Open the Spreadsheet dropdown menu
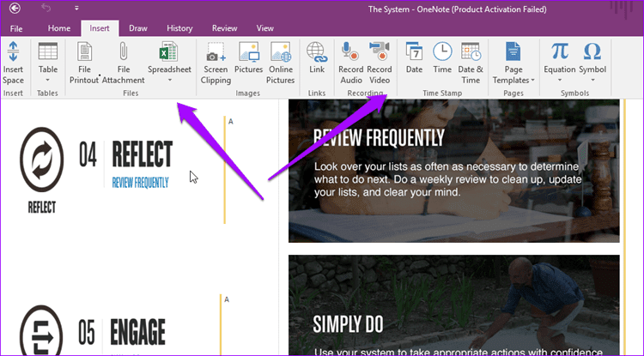 [170, 80]
